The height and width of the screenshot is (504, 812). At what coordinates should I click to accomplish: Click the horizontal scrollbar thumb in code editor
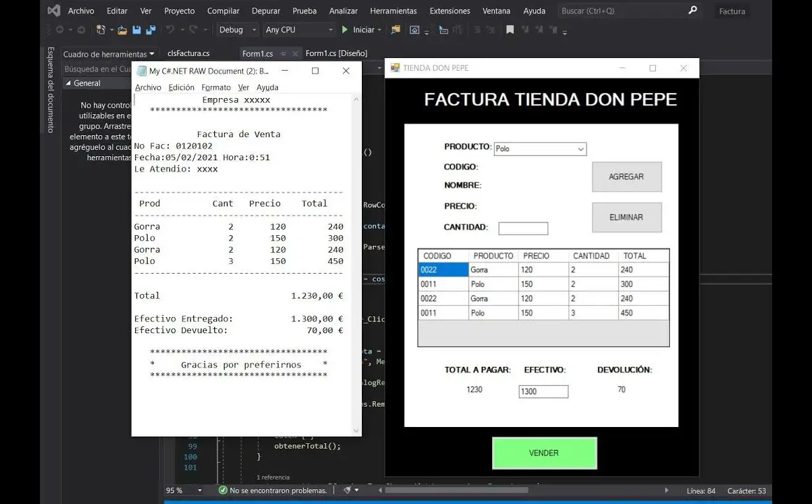[456, 490]
